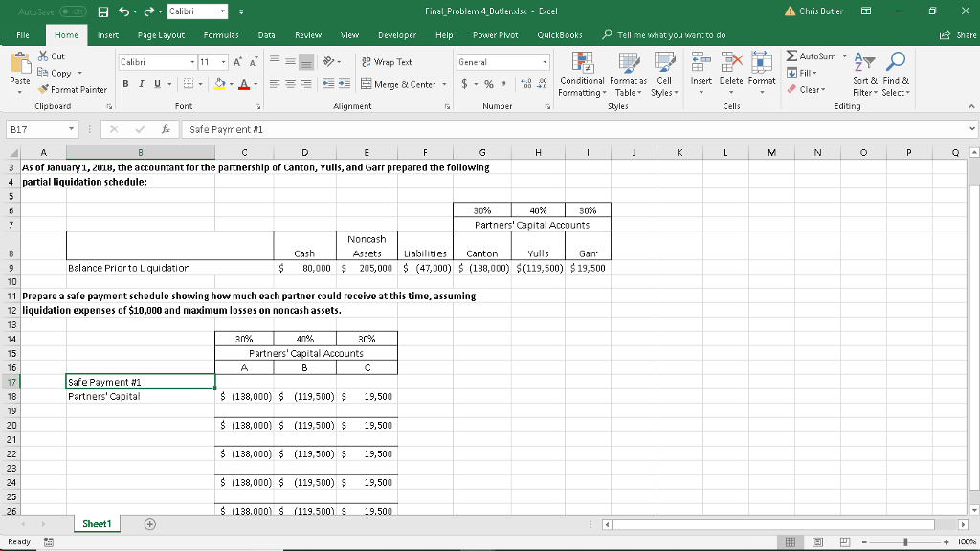This screenshot has height=551, width=980.
Task: Click the Undo arrow icon
Action: [123, 11]
